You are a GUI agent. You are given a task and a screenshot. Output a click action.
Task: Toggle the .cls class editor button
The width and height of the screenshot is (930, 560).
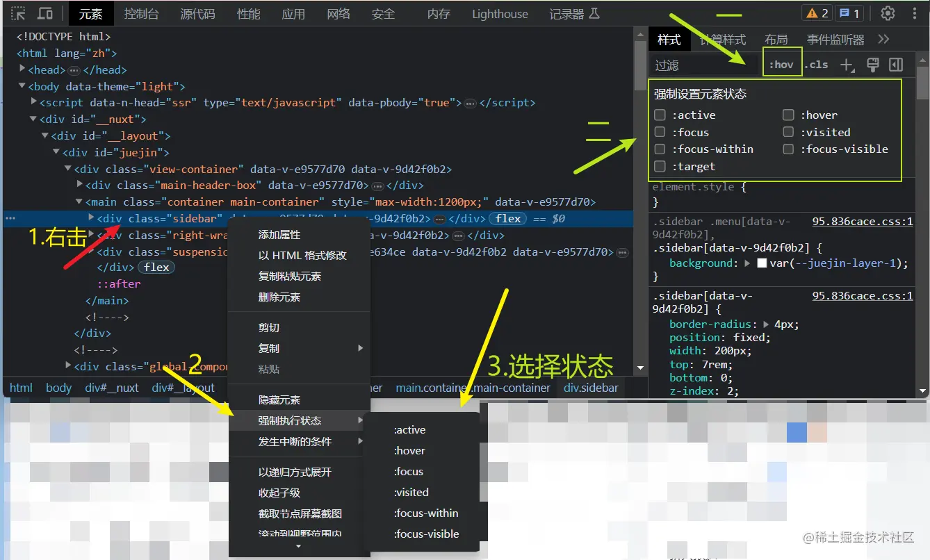pos(817,65)
